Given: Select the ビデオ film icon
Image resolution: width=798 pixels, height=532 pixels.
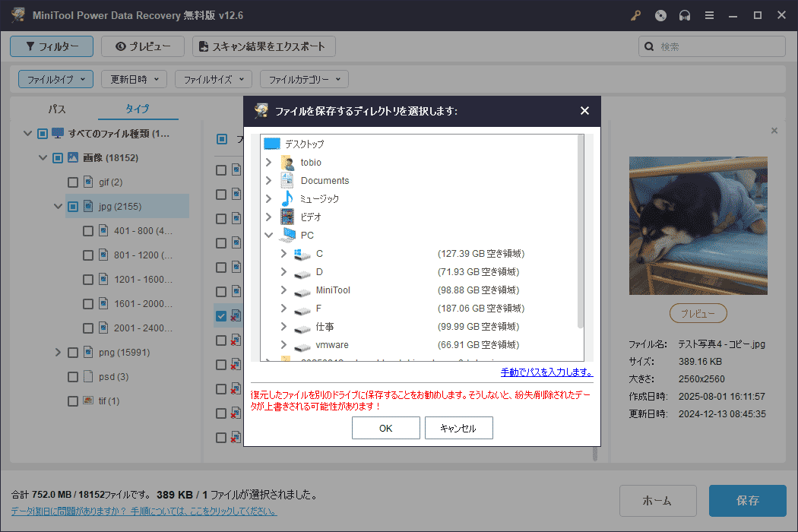Looking at the screenshot, I should (287, 217).
